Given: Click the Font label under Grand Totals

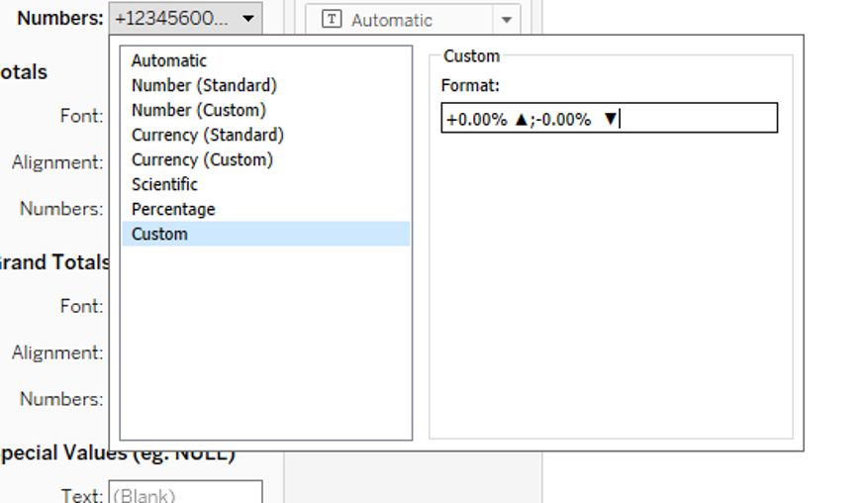Looking at the screenshot, I should (x=81, y=306).
